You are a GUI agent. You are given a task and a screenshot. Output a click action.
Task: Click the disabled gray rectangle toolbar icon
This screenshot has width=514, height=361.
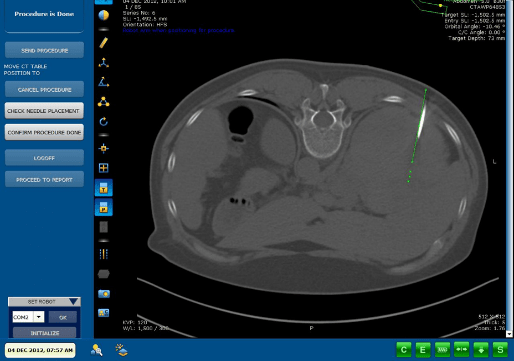[x=104, y=227]
